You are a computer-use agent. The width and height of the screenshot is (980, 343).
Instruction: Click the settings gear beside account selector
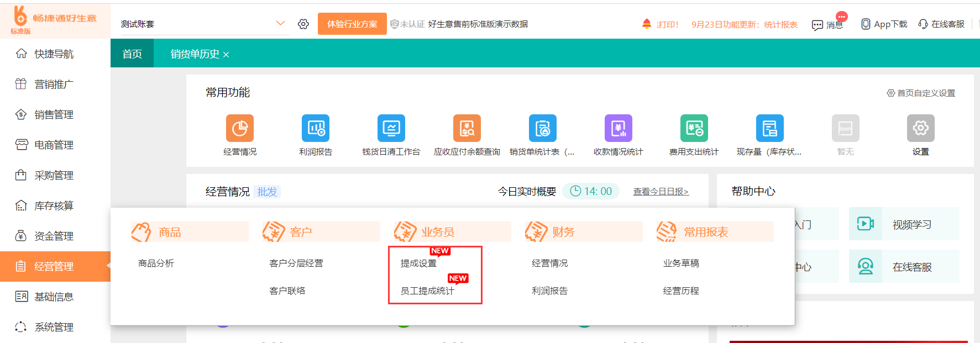[x=303, y=24]
